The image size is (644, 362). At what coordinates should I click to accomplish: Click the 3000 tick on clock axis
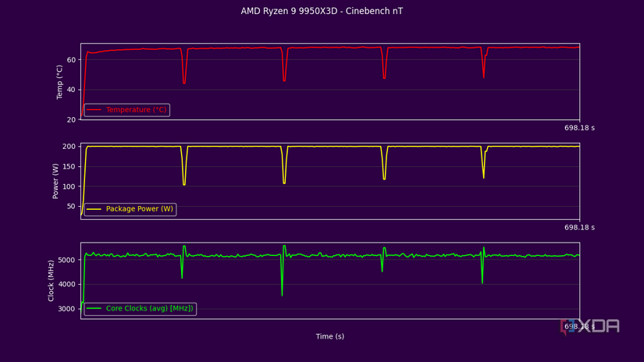[x=66, y=309]
